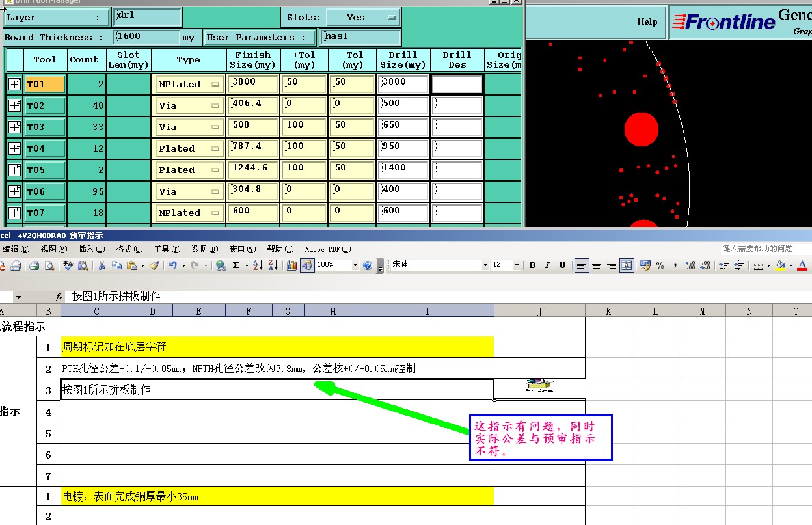This screenshot has width=812, height=525.
Task: Open the 工具(T) menu
Action: tap(167, 249)
